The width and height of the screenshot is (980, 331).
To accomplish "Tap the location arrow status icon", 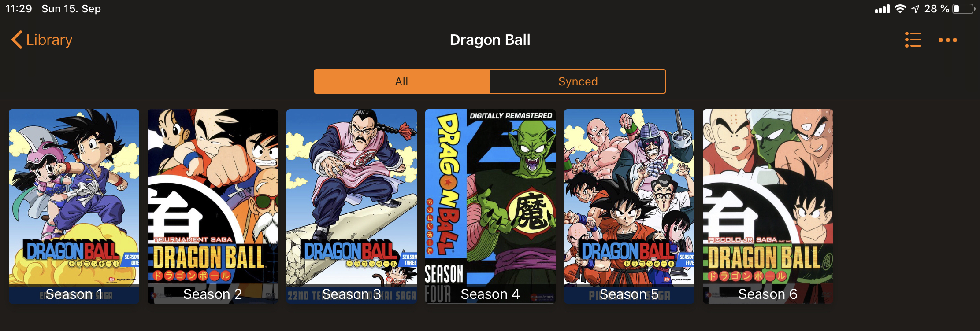I will tap(915, 9).
